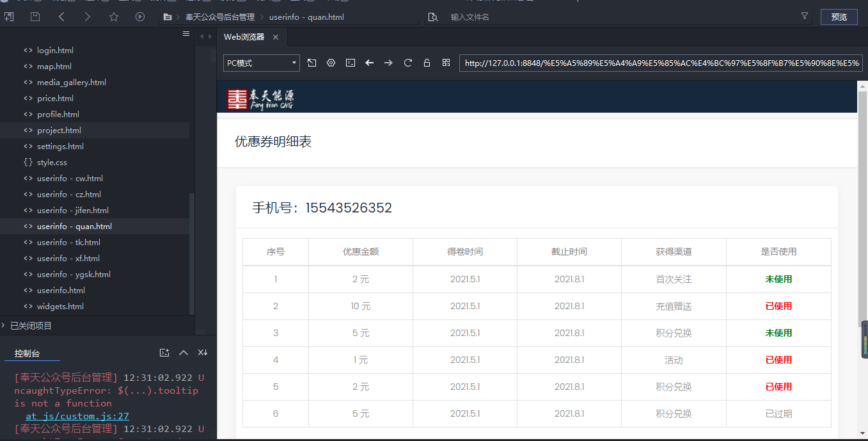The width and height of the screenshot is (868, 441).
Task: Click the save file icon in toolbar
Action: (35, 17)
